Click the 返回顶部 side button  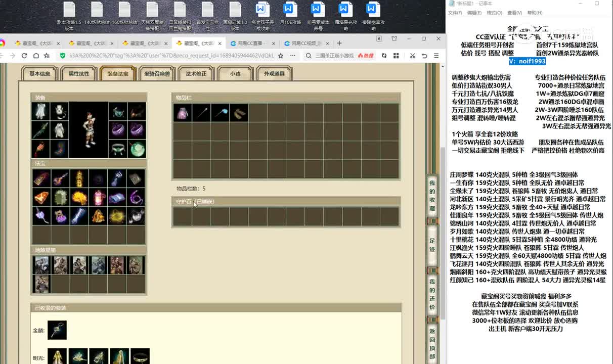point(432,344)
